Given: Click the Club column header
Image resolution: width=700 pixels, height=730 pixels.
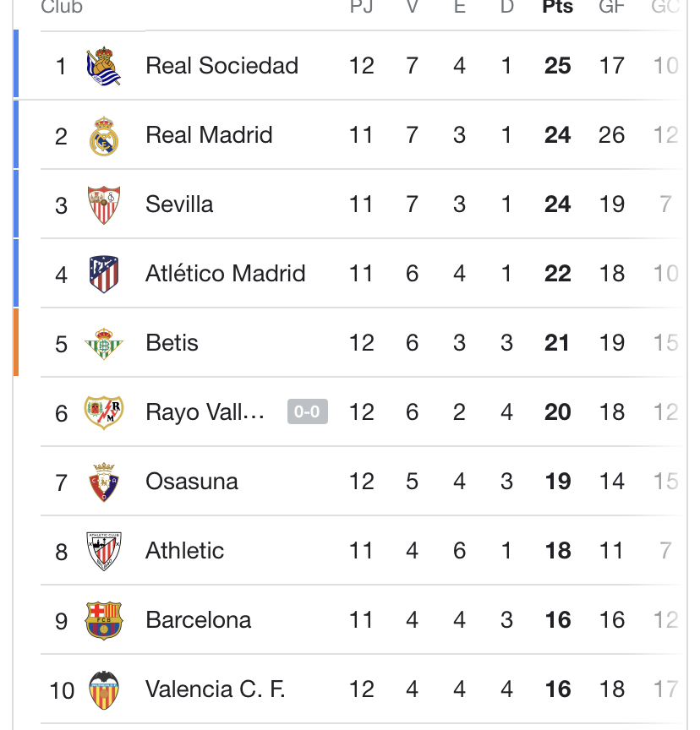Looking at the screenshot, I should [62, 8].
